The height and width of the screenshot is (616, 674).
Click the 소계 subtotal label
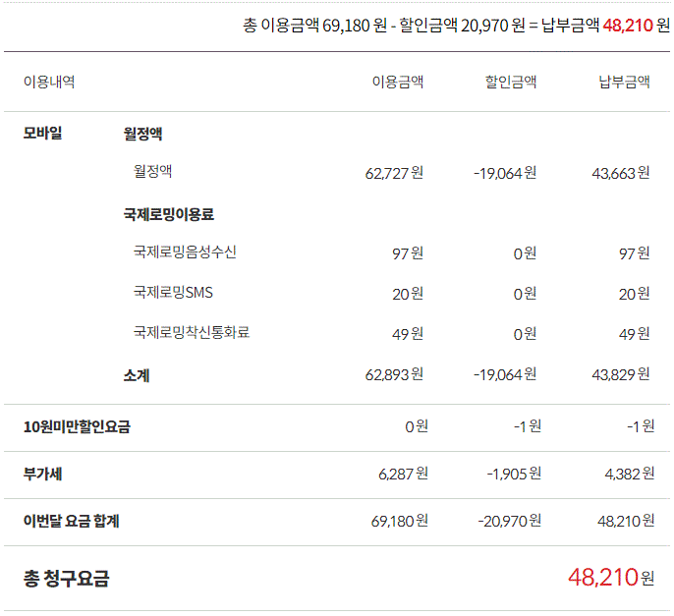(137, 374)
